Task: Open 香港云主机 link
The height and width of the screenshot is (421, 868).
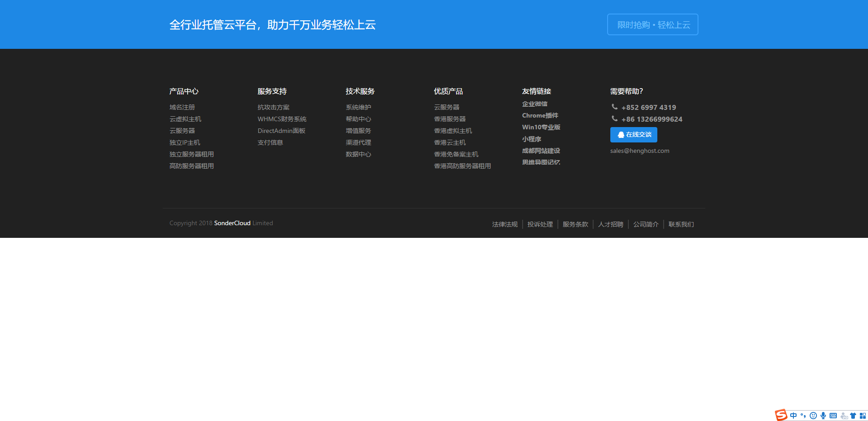Action: (x=450, y=142)
